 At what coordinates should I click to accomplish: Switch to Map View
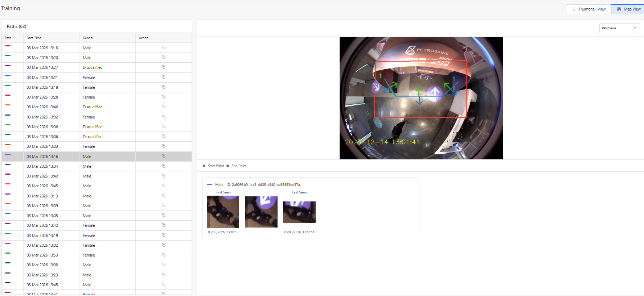[629, 9]
